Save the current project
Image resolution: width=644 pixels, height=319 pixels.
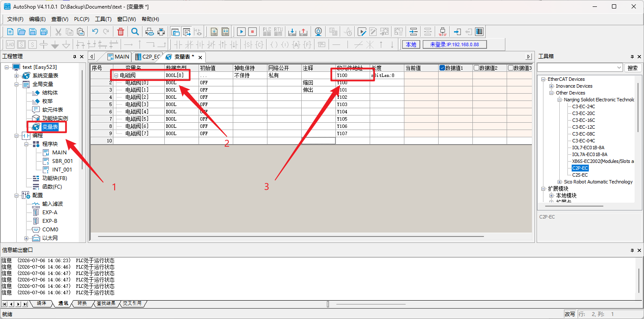(33, 32)
